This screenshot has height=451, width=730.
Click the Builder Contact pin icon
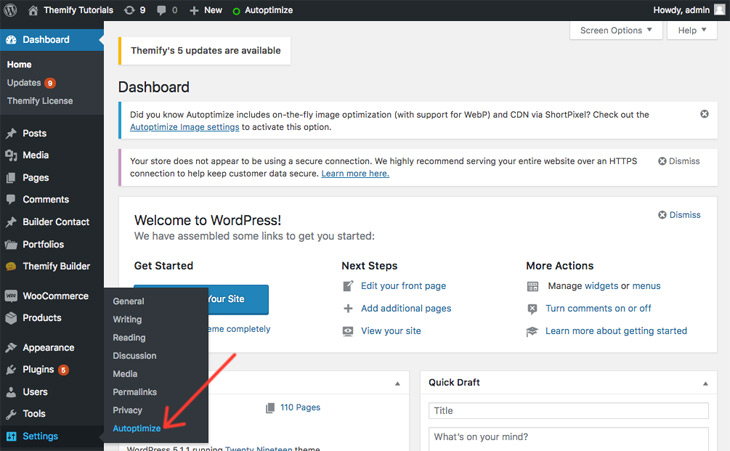click(11, 222)
